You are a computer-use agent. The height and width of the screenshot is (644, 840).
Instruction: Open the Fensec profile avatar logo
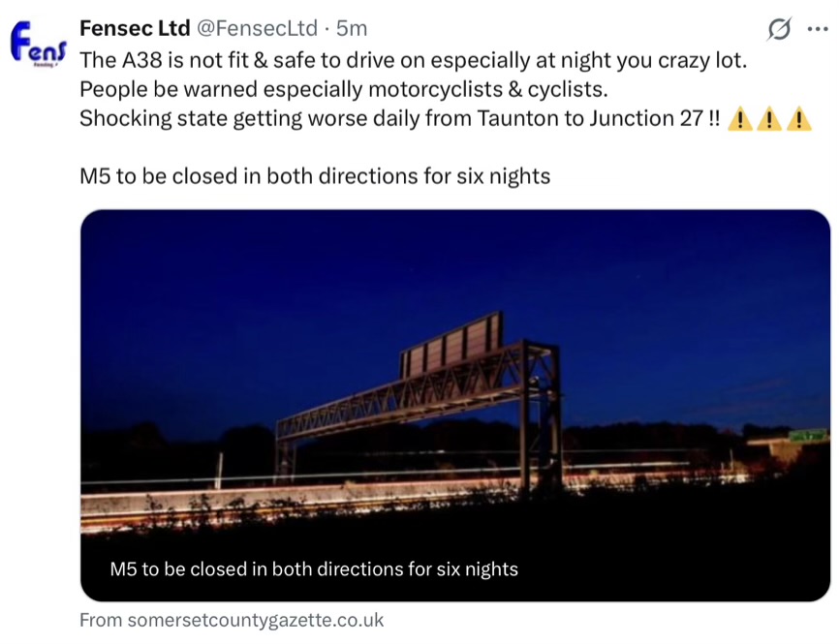click(x=38, y=45)
